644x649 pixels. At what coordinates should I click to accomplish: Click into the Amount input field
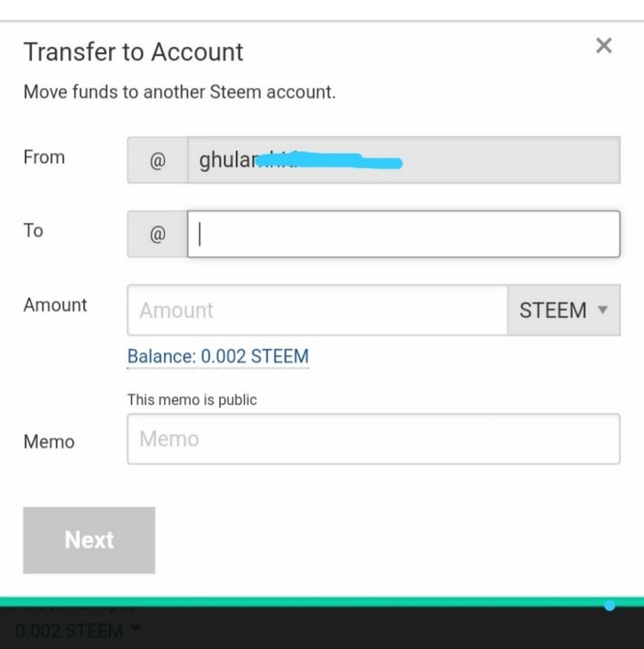point(318,310)
